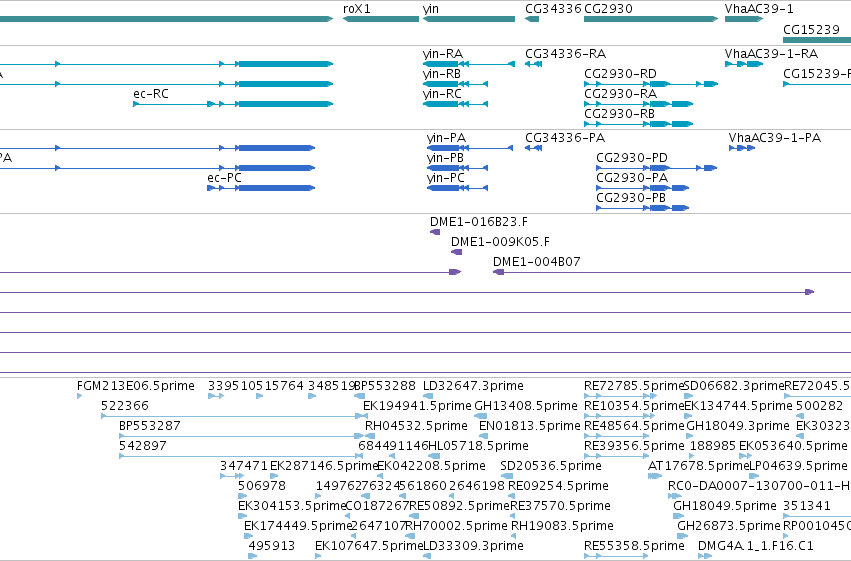Open the CG2930-RA transcript label
This screenshot has width=851, height=561.
pyautogui.click(x=620, y=94)
